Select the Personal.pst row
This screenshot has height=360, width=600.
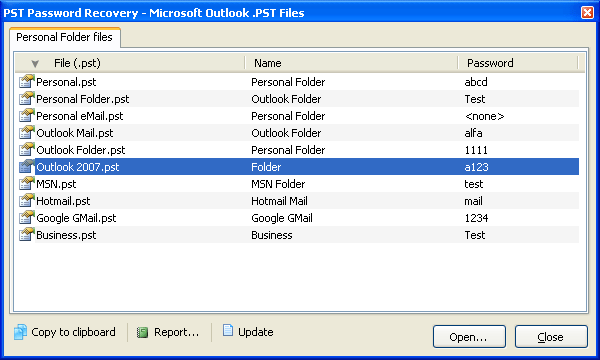coord(299,82)
